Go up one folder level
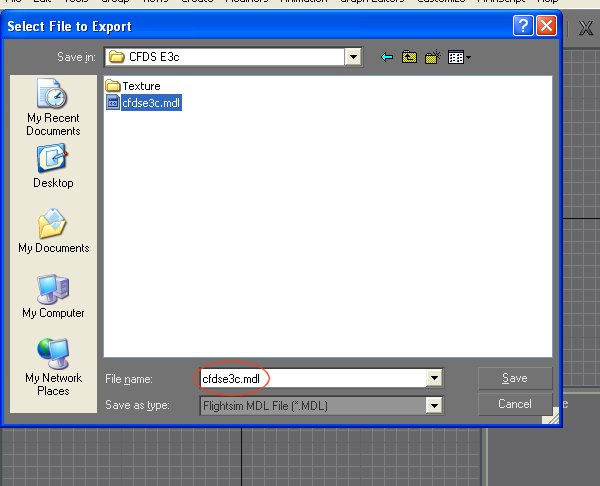Image resolution: width=600 pixels, height=486 pixels. [410, 58]
